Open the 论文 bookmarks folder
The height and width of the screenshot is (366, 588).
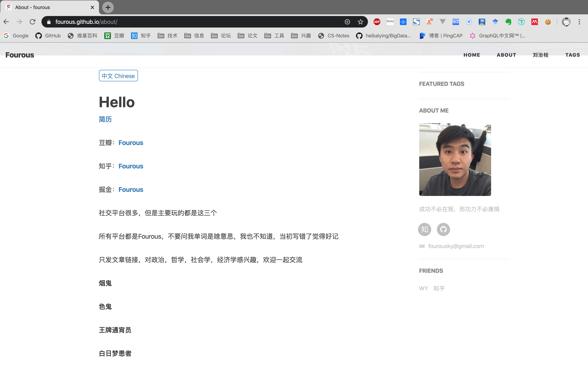tap(248, 36)
